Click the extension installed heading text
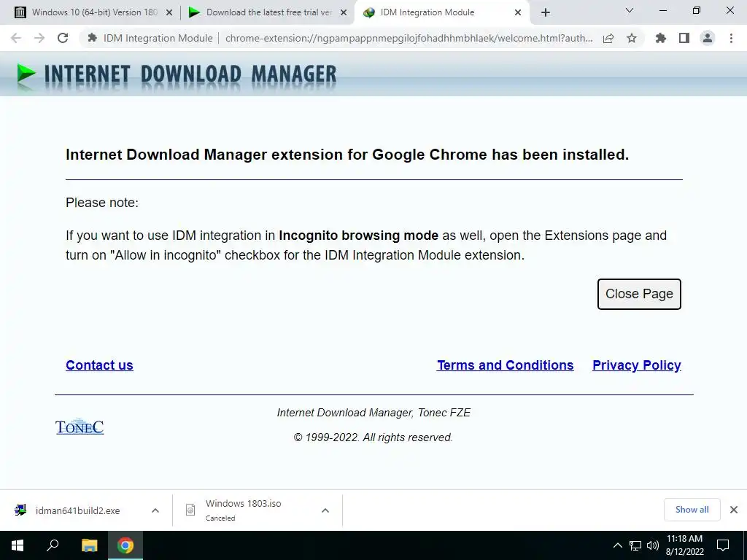Screen dimensions: 747x560 [347, 155]
